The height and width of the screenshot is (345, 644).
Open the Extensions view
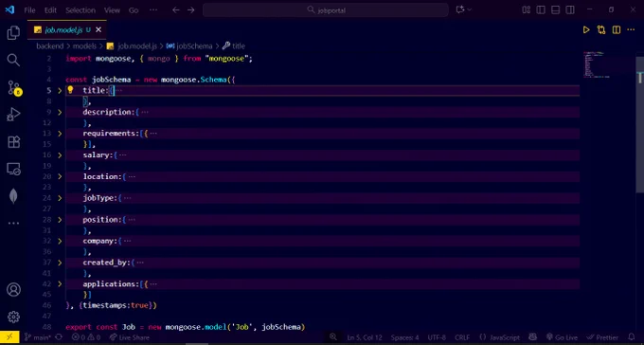coord(13,142)
